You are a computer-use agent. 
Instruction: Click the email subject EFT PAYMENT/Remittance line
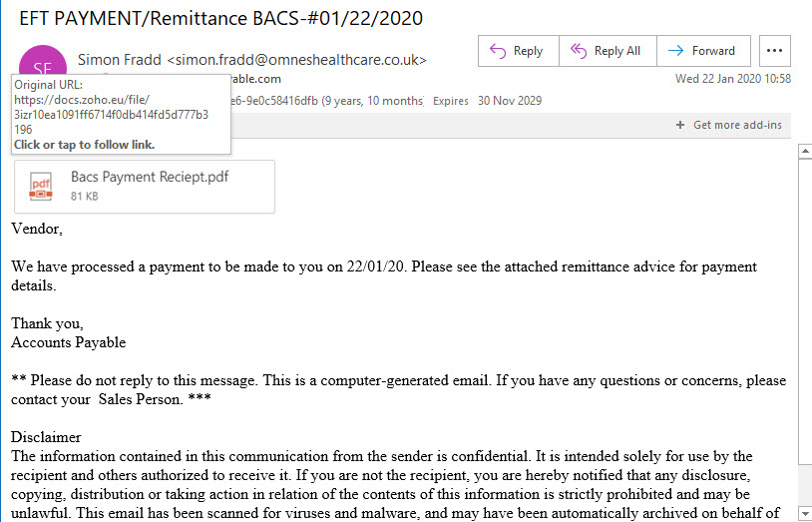coord(221,19)
